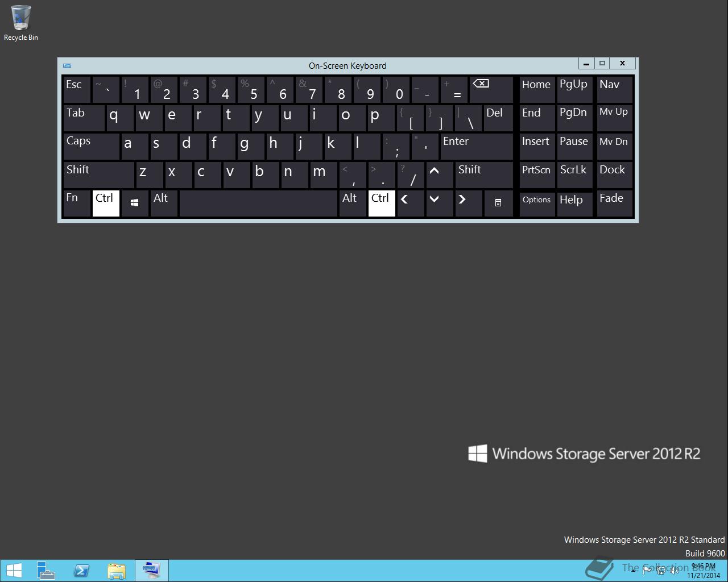The height and width of the screenshot is (582, 728).
Task: Select On-Screen Keyboard taskbar icon
Action: [x=151, y=571]
